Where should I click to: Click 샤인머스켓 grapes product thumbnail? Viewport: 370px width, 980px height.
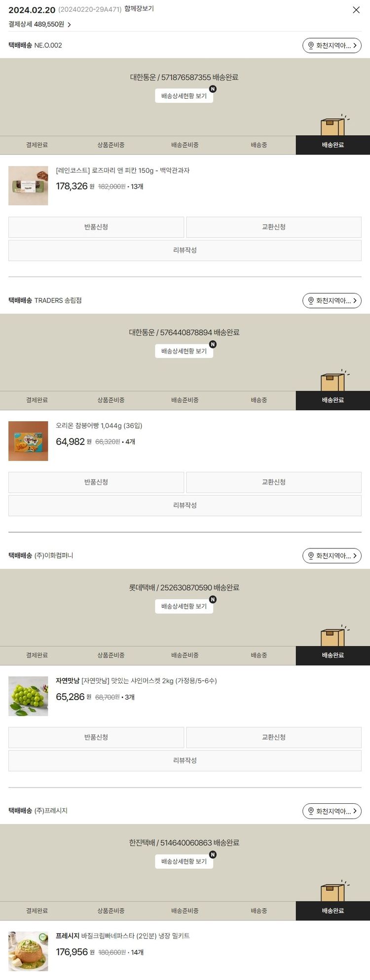pyautogui.click(x=28, y=696)
